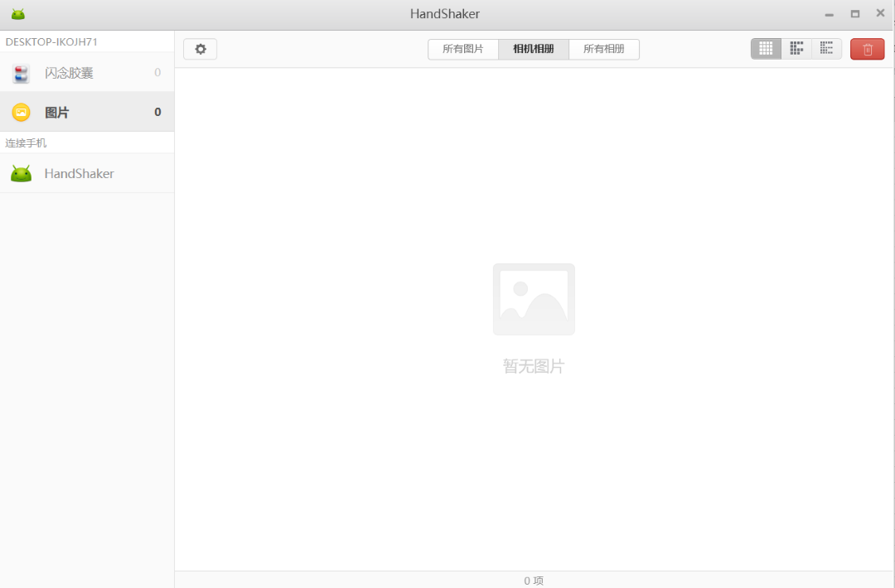Select the 图片 entry in the sidebar
The image size is (895, 588).
(x=58, y=111)
